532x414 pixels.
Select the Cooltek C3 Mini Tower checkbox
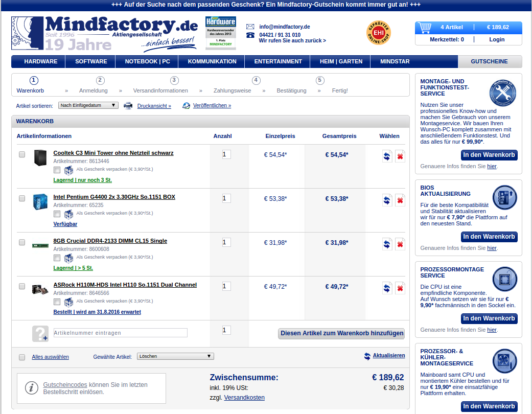tap(22, 154)
